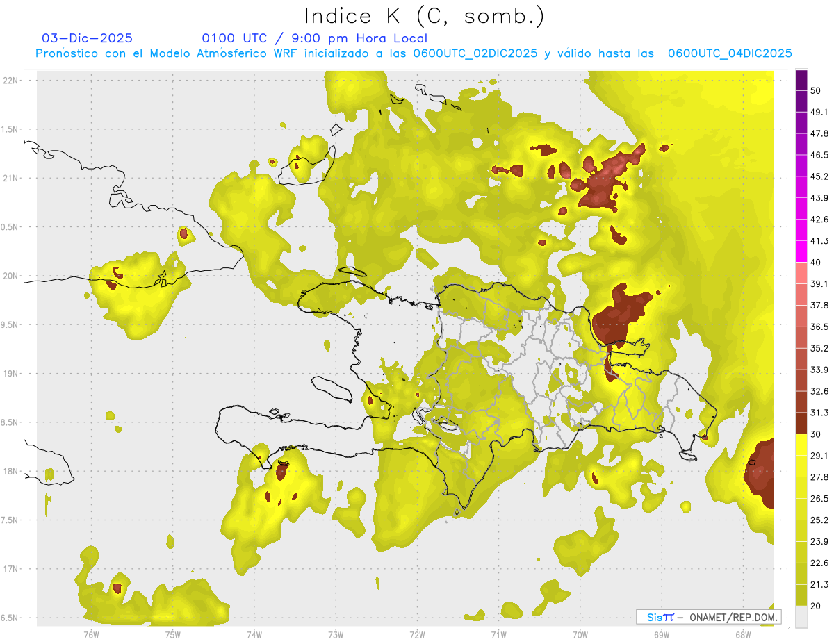Pick the dark purple swatch above 50
The image size is (834, 644).
[801, 80]
